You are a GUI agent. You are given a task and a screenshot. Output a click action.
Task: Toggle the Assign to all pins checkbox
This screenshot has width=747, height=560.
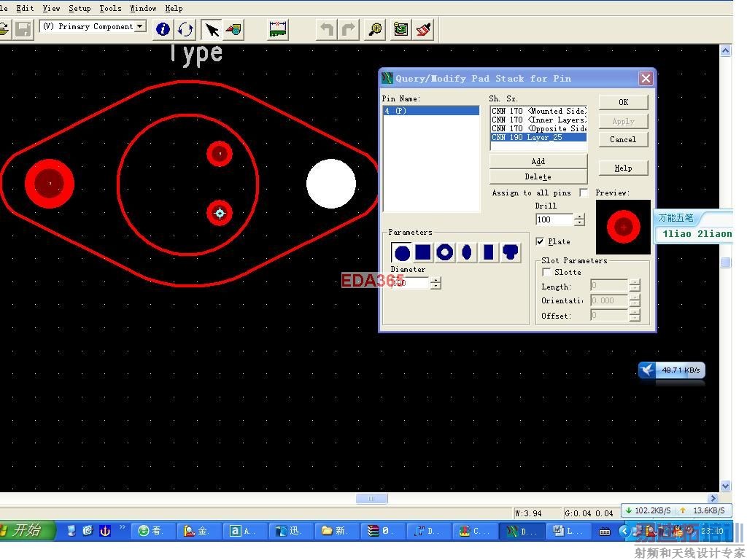[584, 192]
